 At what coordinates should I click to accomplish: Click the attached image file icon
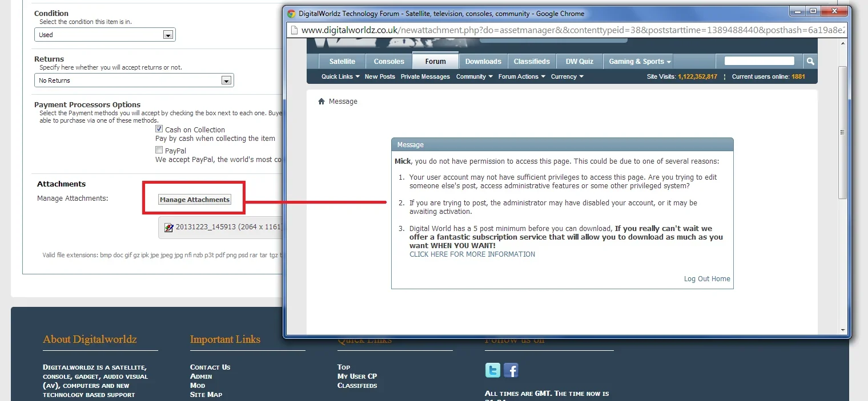[x=168, y=227]
